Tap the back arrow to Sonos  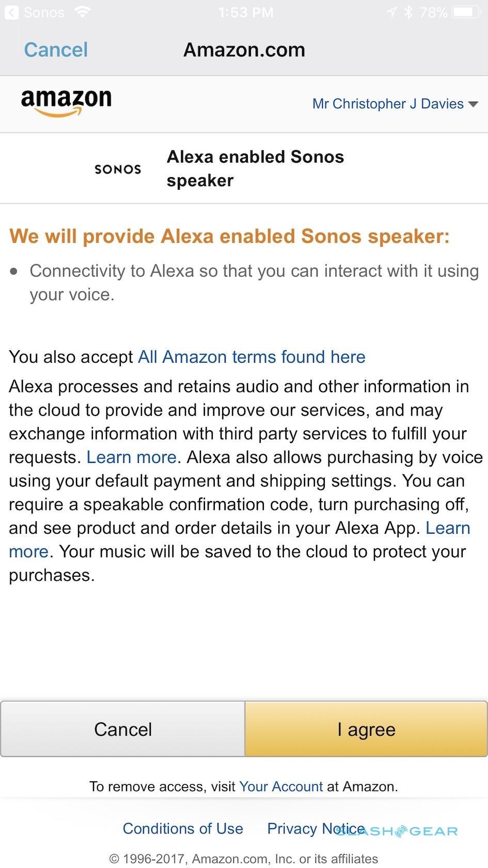11,12
